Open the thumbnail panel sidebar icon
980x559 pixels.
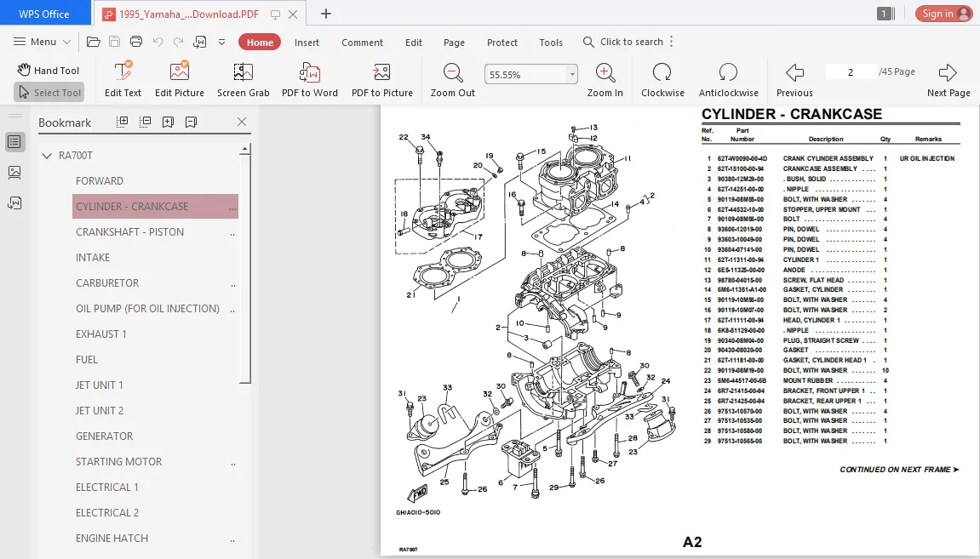pos(14,173)
